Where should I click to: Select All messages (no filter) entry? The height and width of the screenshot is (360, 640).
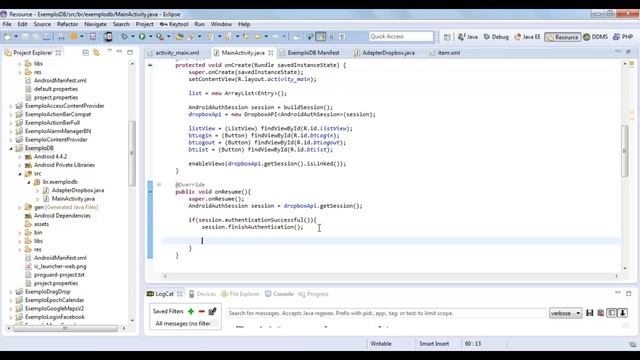point(183,324)
